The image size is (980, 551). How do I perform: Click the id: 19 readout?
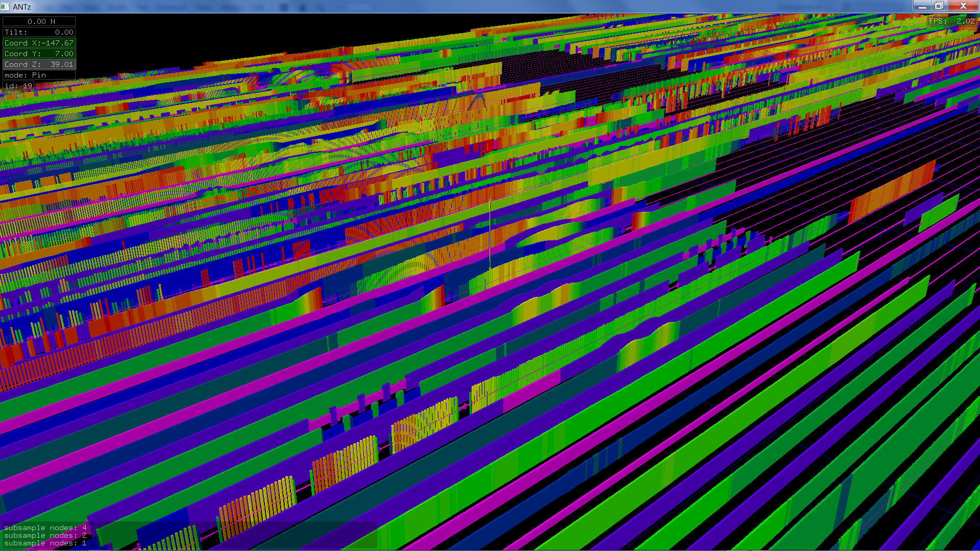19,86
